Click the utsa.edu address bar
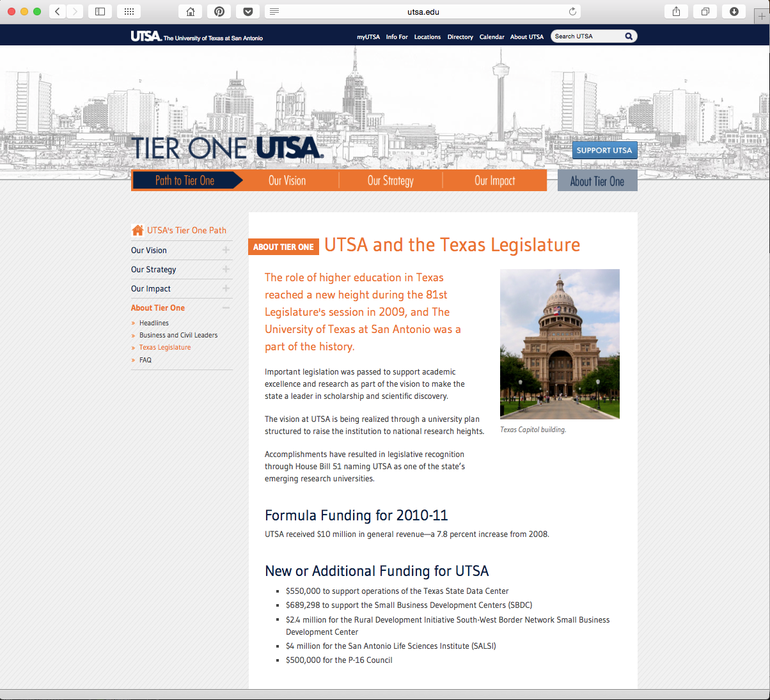Viewport: 770px width, 700px height. pos(423,12)
